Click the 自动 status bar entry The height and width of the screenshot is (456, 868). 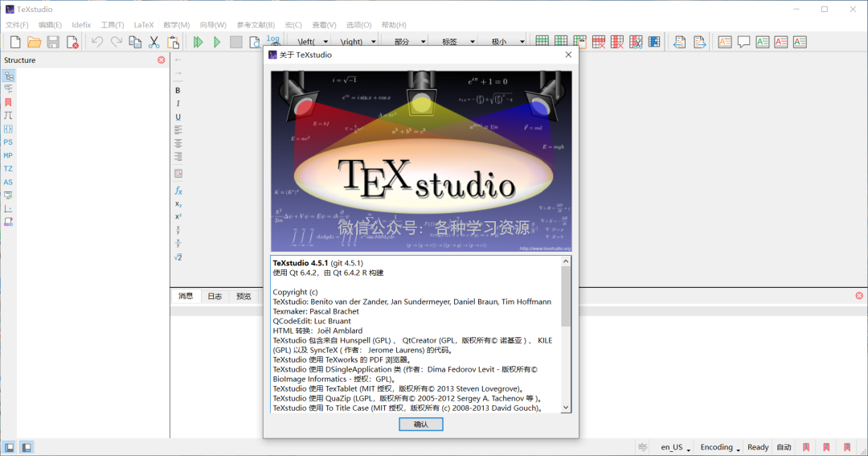click(784, 447)
